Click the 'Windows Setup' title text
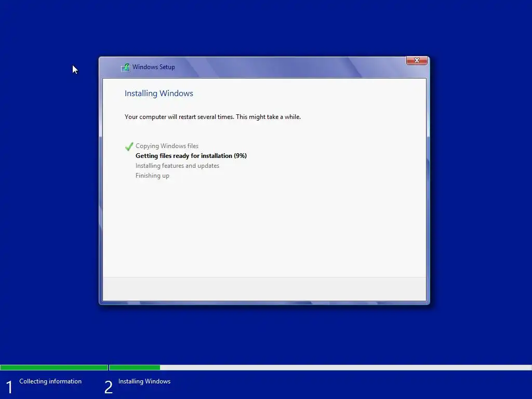This screenshot has width=532, height=399. pyautogui.click(x=154, y=67)
